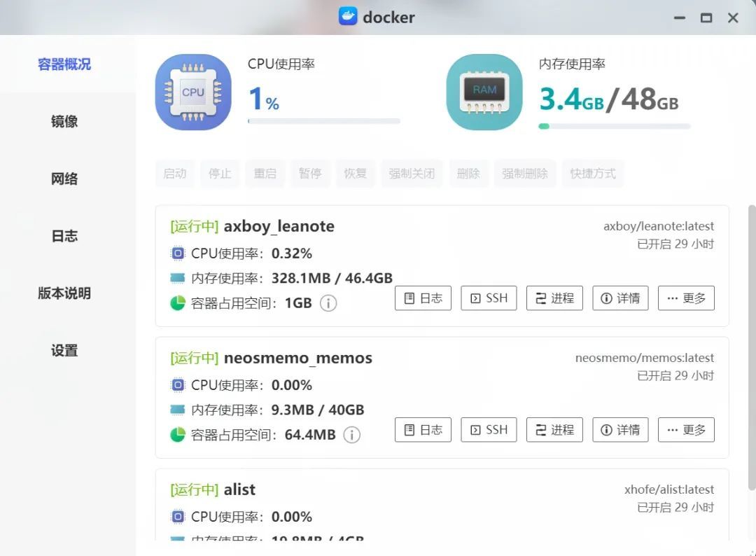Switch to the 镜像 sidebar tab
Image resolution: width=756 pixels, height=556 pixels.
coord(64,122)
